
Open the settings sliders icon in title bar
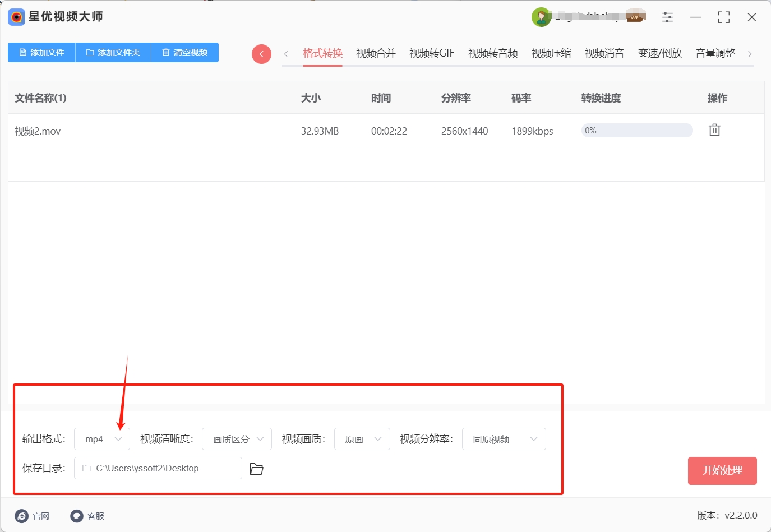[667, 17]
